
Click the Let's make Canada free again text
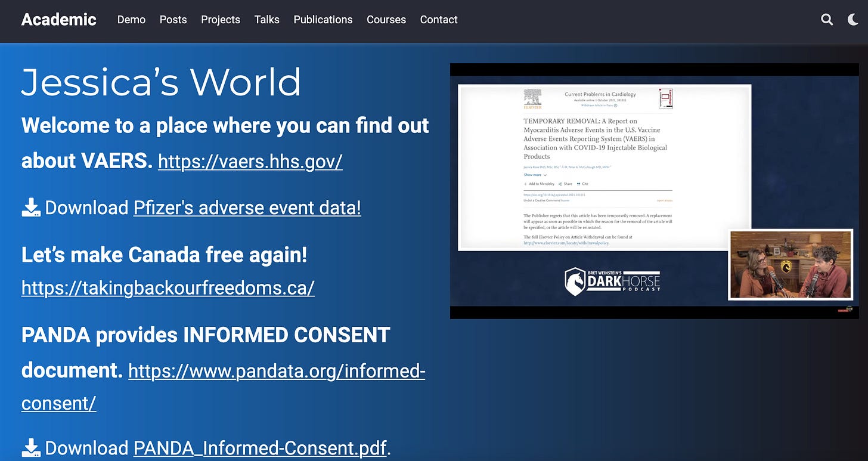pyautogui.click(x=165, y=255)
